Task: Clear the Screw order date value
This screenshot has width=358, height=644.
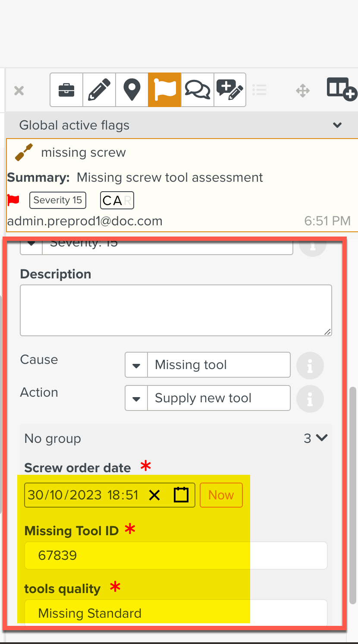Action: pos(154,495)
